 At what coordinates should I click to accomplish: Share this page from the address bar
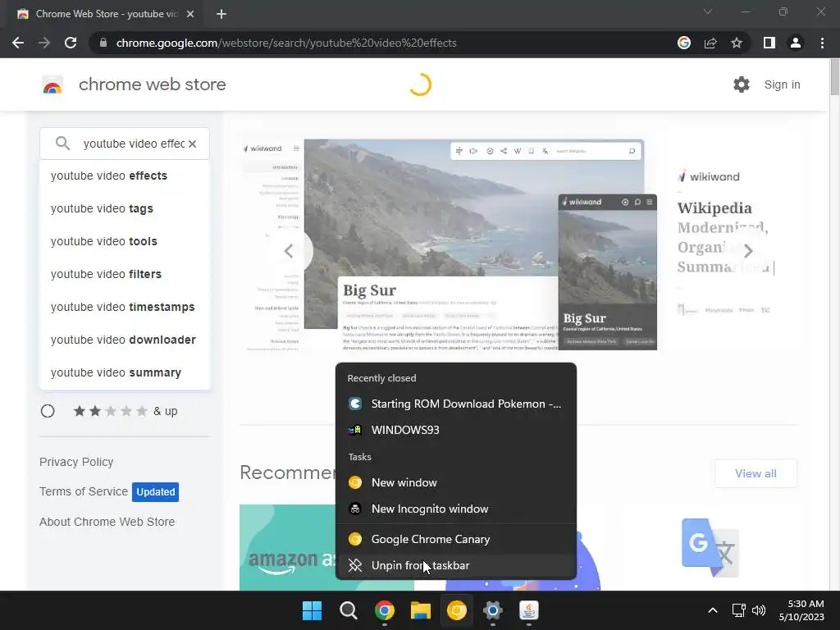[710, 43]
